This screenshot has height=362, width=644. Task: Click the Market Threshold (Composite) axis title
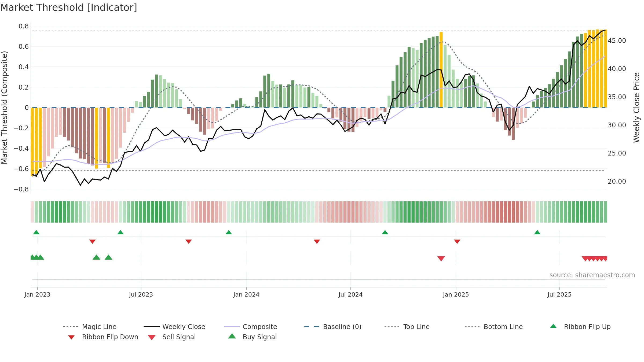pyautogui.click(x=4, y=108)
